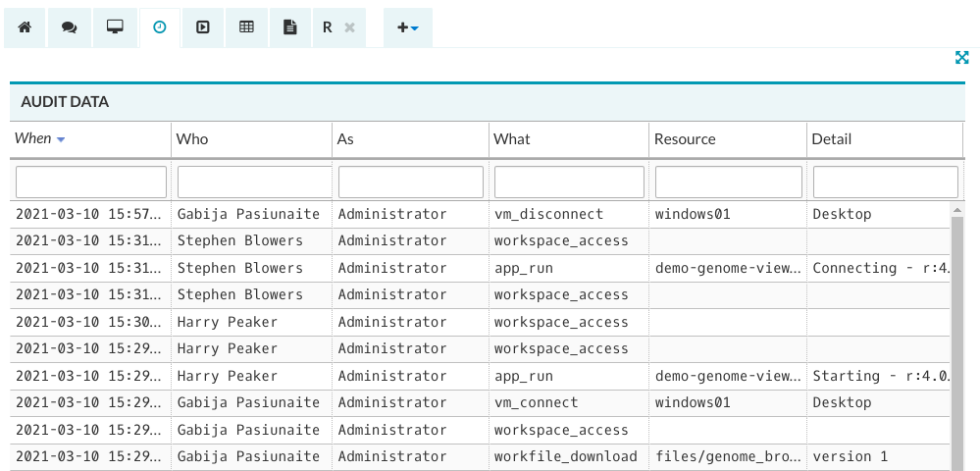Focus the Who column filter field
Screen dimensions: 980x471
point(254,182)
